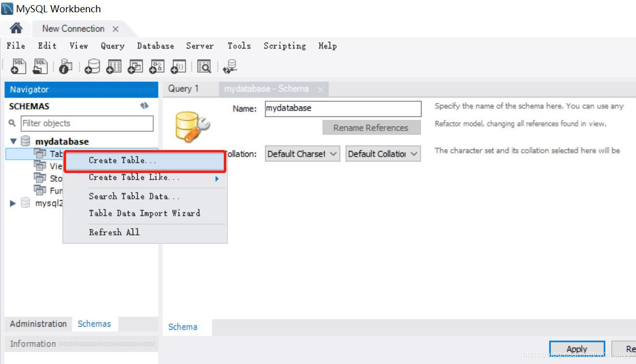
Task: Click the SCHEMAS heading label
Action: pyautogui.click(x=29, y=106)
